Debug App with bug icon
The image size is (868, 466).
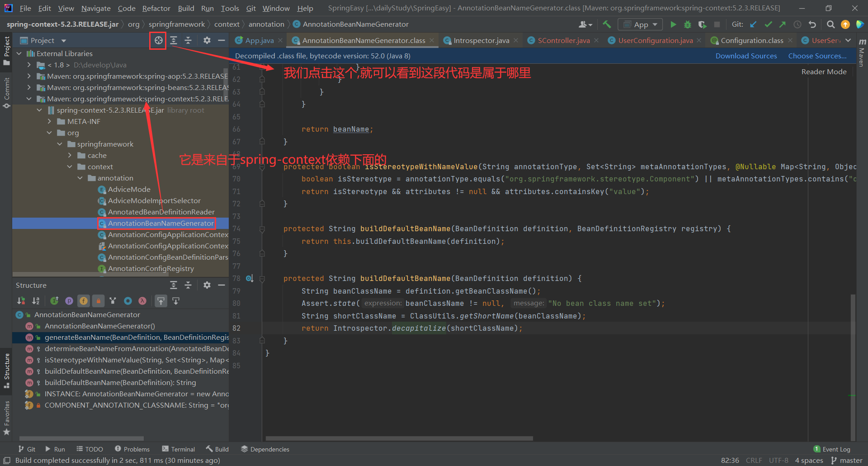pyautogui.click(x=688, y=24)
